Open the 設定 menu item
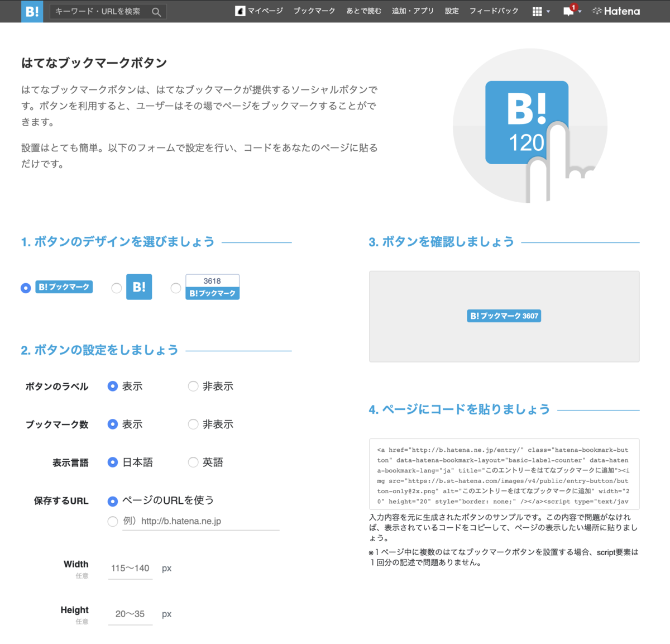Image resolution: width=670 pixels, height=644 pixels. click(x=452, y=11)
